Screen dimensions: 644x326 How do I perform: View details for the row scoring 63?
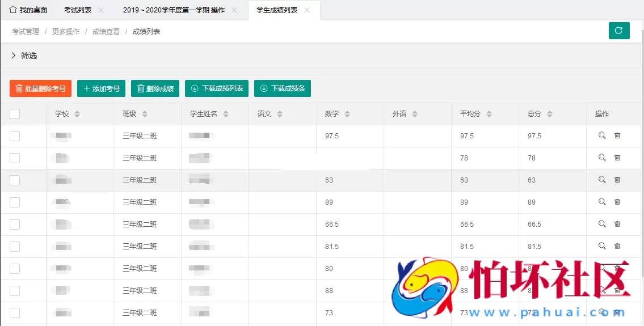click(601, 180)
